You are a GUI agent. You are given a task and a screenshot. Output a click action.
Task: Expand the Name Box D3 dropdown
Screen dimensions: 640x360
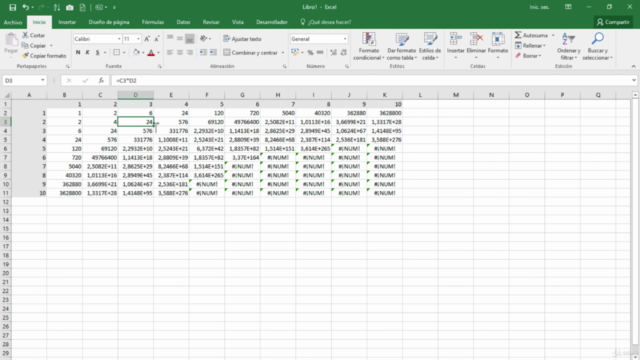[42, 80]
